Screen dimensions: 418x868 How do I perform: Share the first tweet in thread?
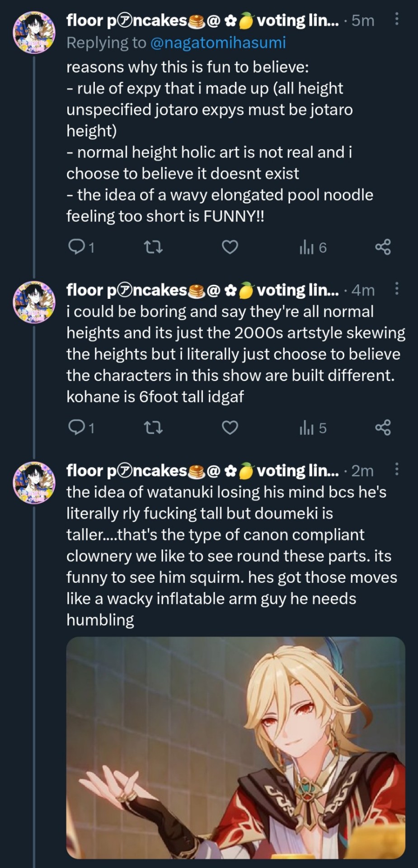(x=383, y=247)
